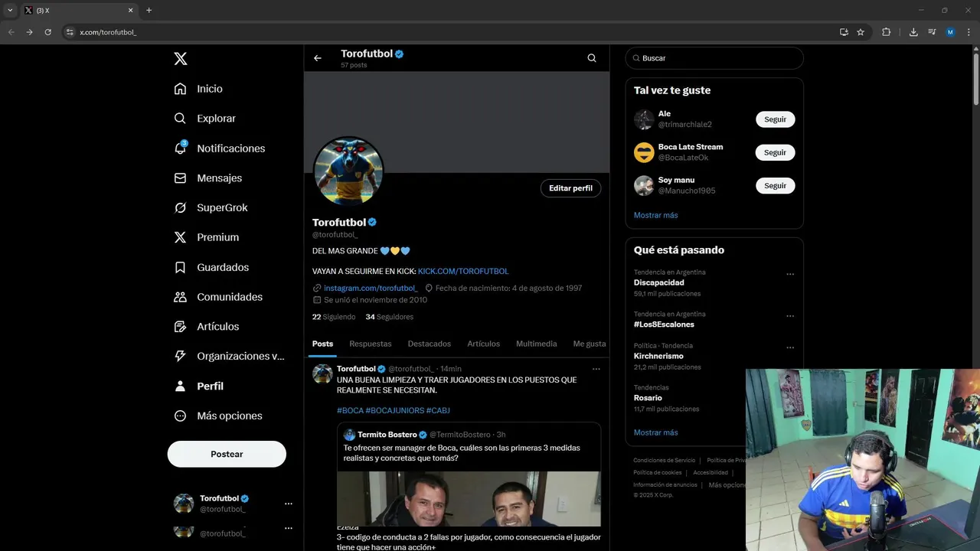Switch to Artículos profile tab
Screen dimensions: 980x551
[484, 344]
